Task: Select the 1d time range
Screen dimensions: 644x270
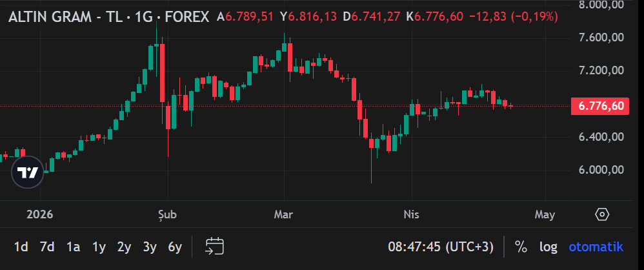Action: 21,247
